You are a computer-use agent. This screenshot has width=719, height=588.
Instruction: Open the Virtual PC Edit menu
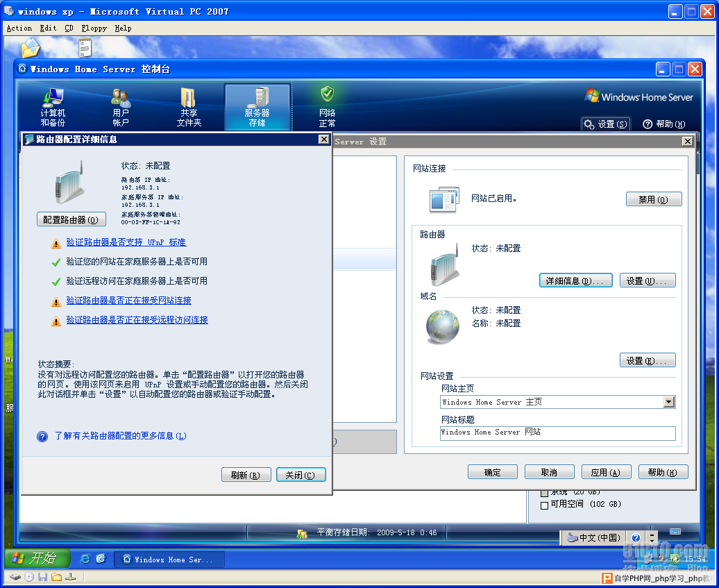coord(48,28)
